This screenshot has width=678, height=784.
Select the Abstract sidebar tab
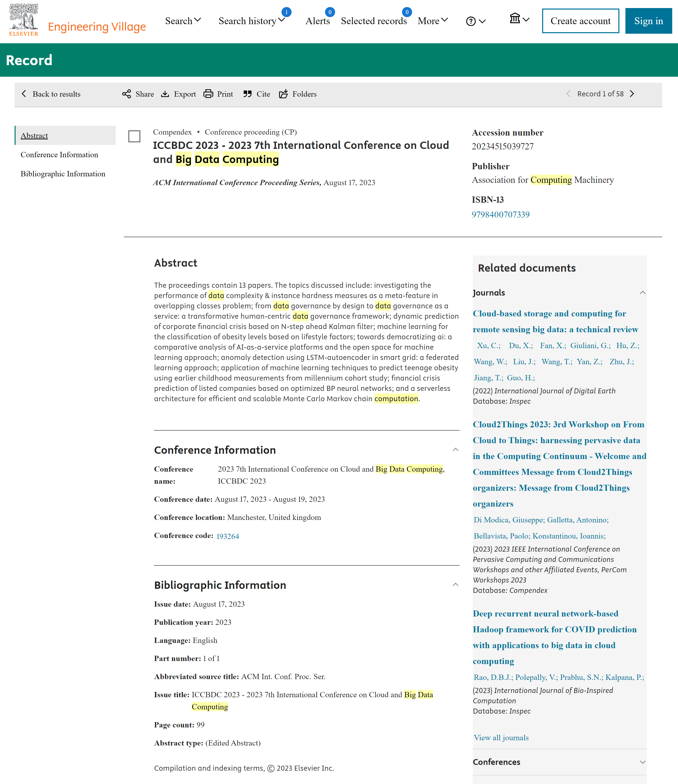[x=65, y=136]
